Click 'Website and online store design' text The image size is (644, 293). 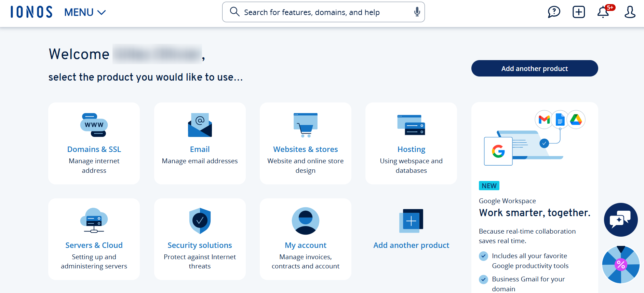tap(306, 166)
